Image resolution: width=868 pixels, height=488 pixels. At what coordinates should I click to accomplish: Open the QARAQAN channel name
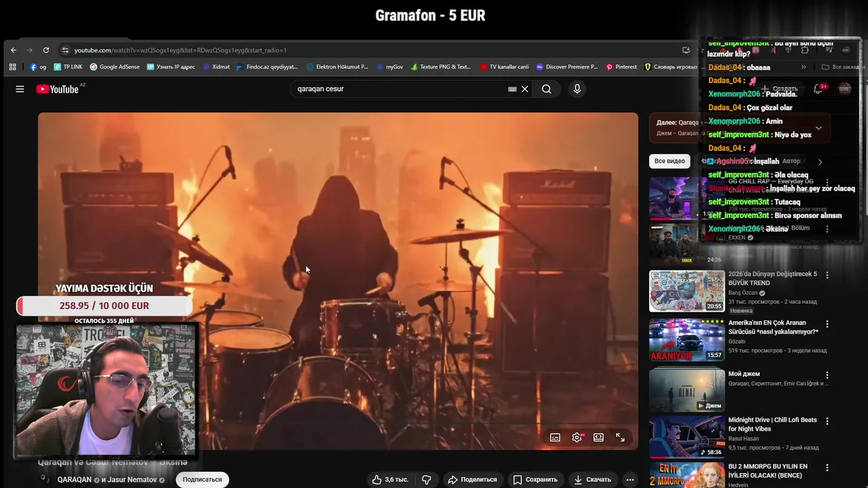pos(75,480)
